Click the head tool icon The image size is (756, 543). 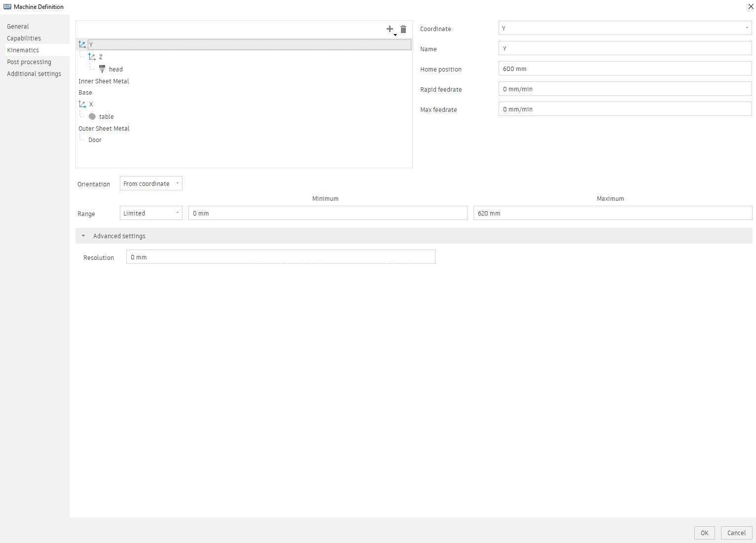point(102,69)
